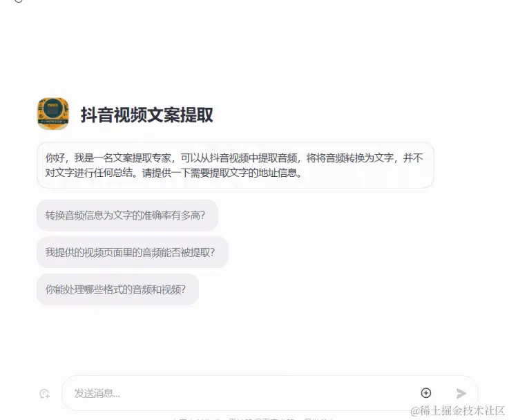
Task: Choose the audio and video formats question chip
Action: pyautogui.click(x=117, y=289)
